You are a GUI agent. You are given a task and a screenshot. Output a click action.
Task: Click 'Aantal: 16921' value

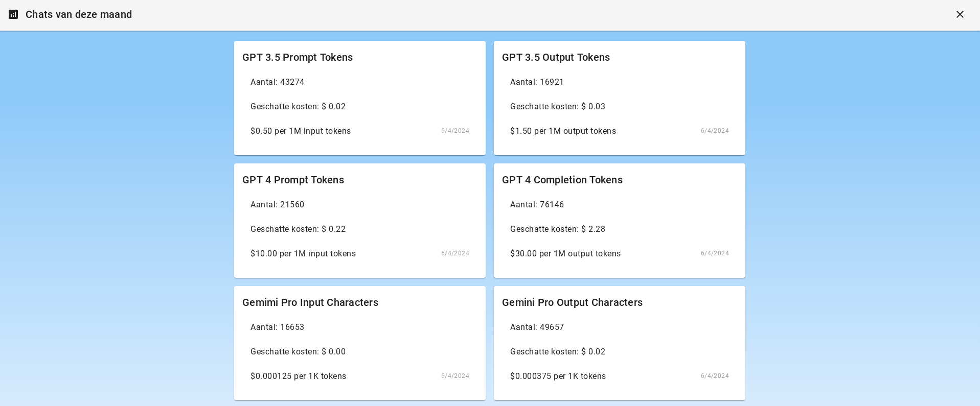pyautogui.click(x=537, y=82)
